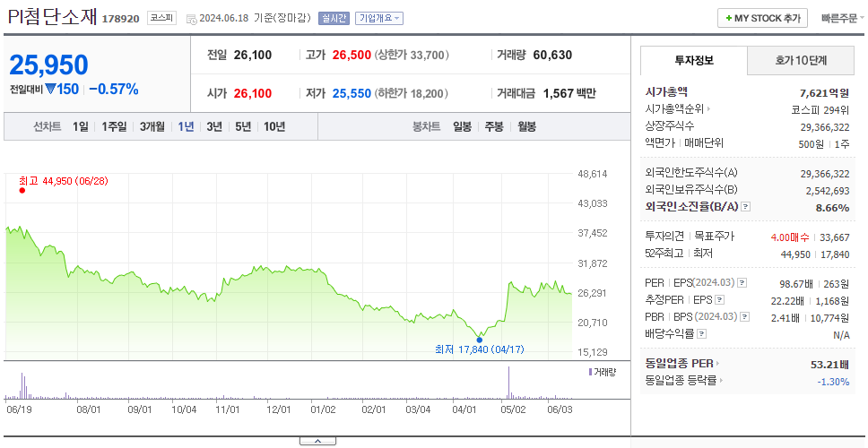This screenshot has width=868, height=448.
Task: Open the 기업개요 dropdown
Action: pos(379,18)
